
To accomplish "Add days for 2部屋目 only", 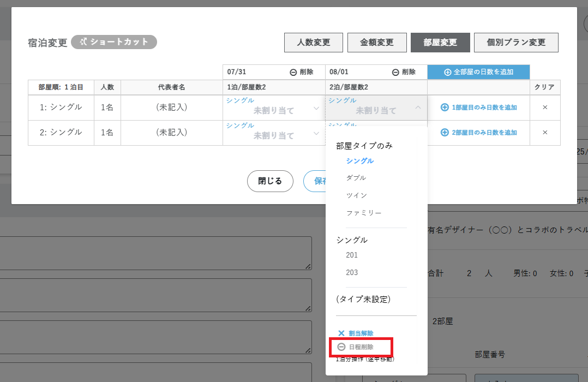I will pos(478,133).
